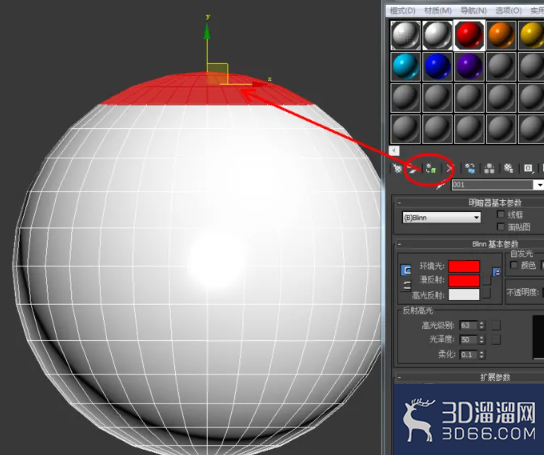Toggle the 自发光 颜色 checkbox
The width and height of the screenshot is (544, 455).
pos(514,265)
